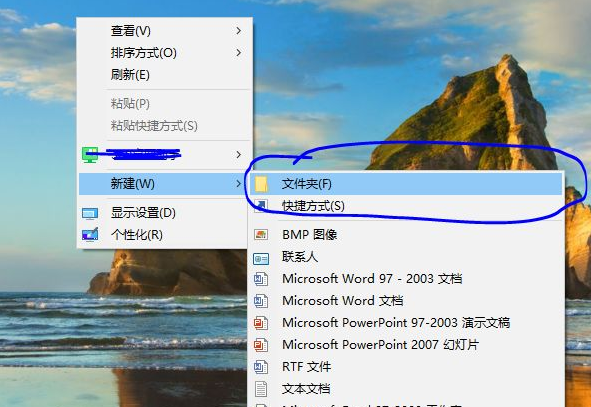Click PowerPoint 2007 slide icon
The image size is (591, 407).
coord(261,345)
